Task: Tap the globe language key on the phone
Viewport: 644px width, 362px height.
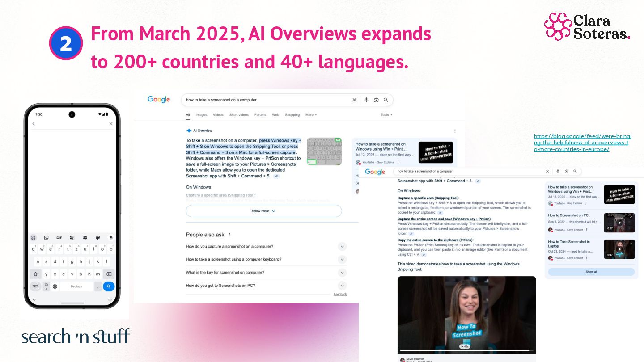Action: click(55, 286)
